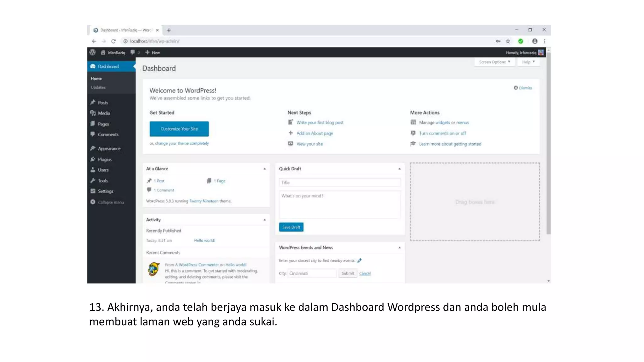Collapse the Quick Draft widget
This screenshot has width=644, height=362.
pyautogui.click(x=400, y=169)
